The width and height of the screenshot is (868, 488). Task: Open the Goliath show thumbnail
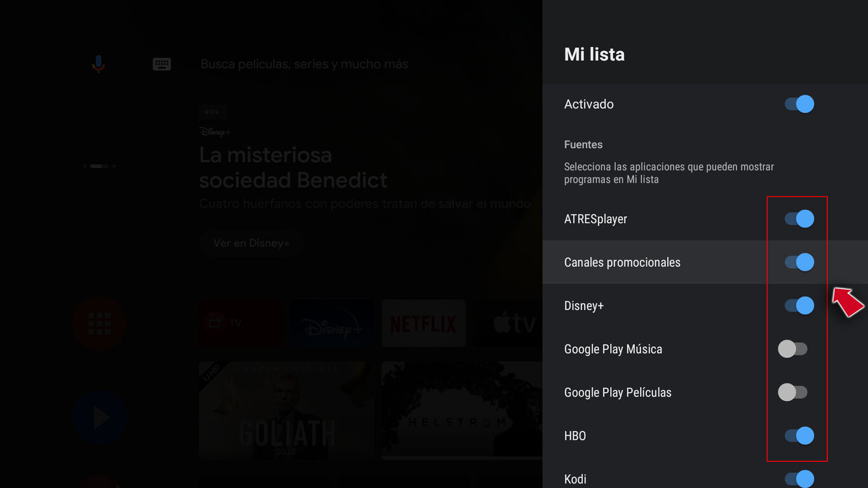pyautogui.click(x=287, y=410)
